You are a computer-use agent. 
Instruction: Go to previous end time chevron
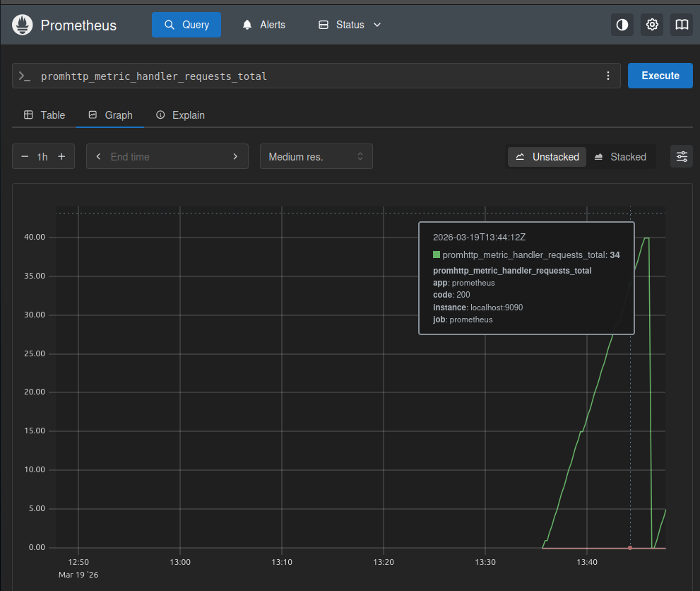click(98, 157)
